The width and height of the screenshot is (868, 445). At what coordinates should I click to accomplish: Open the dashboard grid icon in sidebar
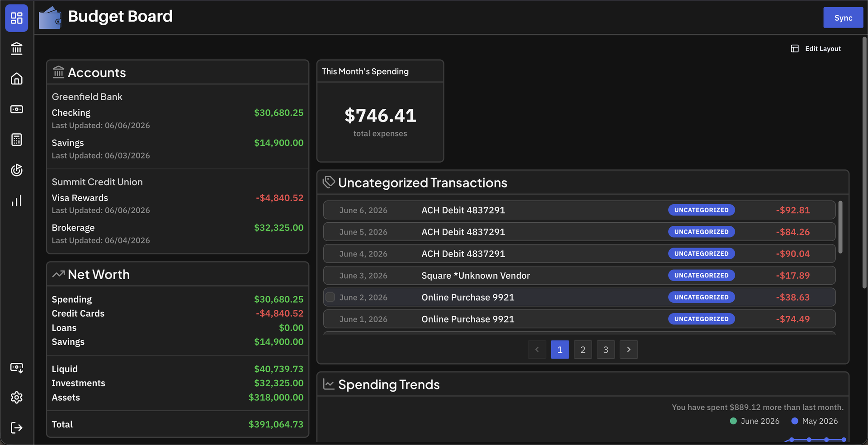(17, 18)
